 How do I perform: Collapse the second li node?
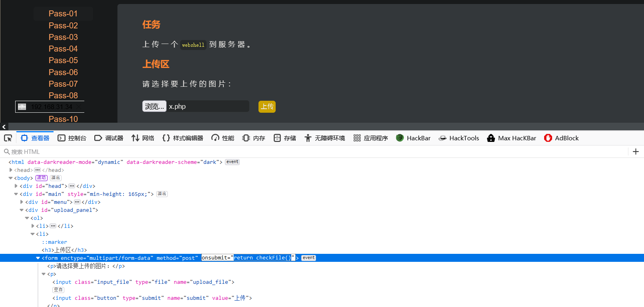tap(33, 234)
